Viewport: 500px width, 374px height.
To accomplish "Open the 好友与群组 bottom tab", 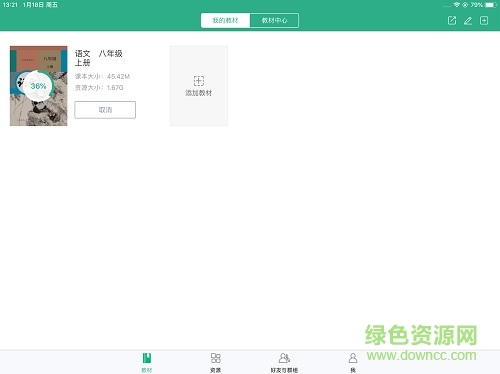I will tap(284, 362).
